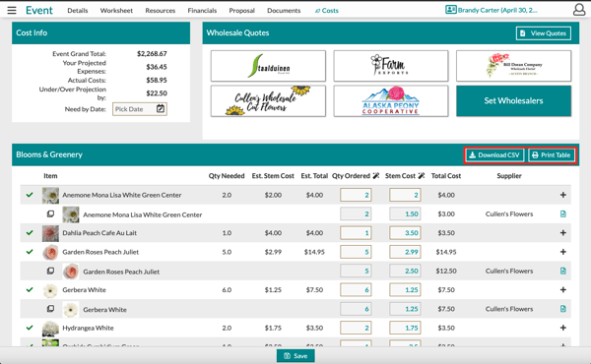Click the Set Wholesalers button
591x364 pixels.
[x=514, y=101]
